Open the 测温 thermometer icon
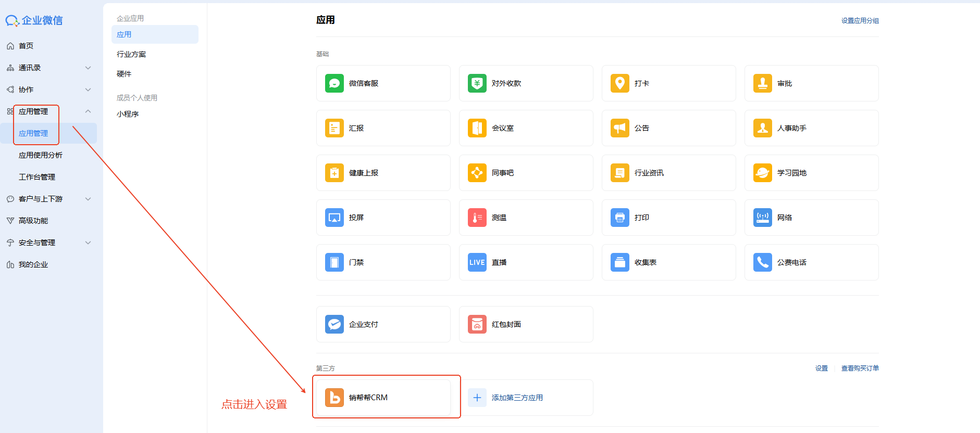This screenshot has width=980, height=433. [x=477, y=218]
